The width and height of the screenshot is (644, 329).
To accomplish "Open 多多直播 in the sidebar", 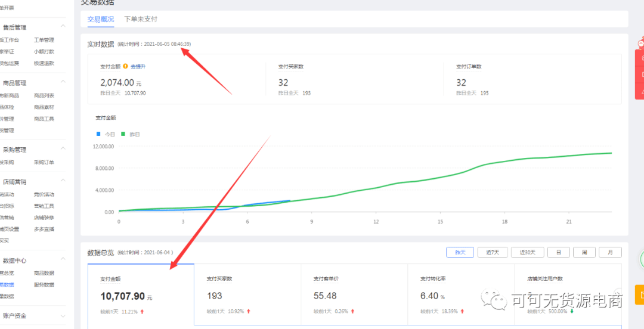I will pos(44,229).
